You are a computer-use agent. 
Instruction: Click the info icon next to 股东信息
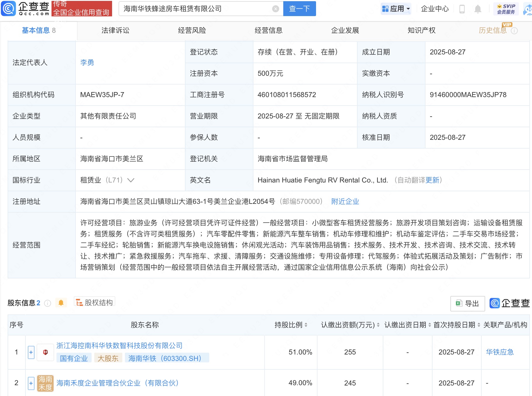click(x=47, y=303)
